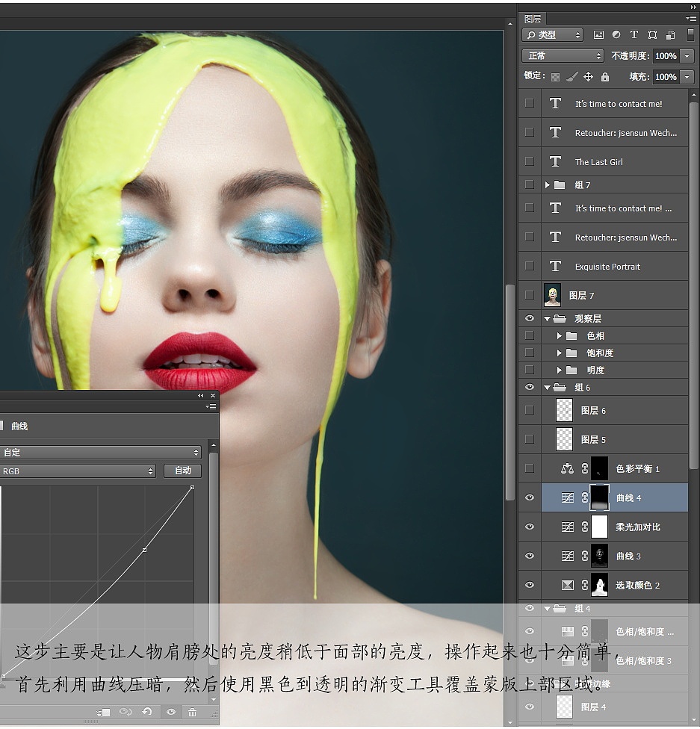Reset Curves adjustment to defaults
The height and width of the screenshot is (729, 700).
(147, 712)
